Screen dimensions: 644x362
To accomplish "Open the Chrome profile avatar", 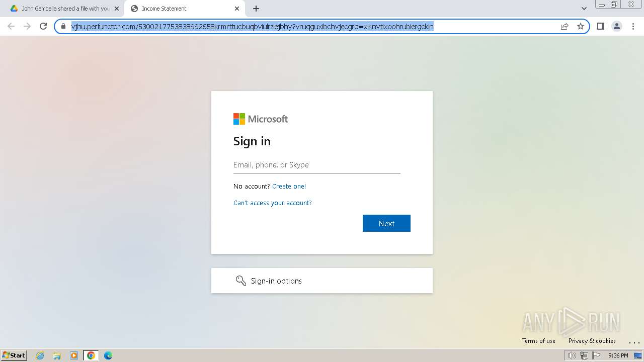I will click(x=617, y=26).
